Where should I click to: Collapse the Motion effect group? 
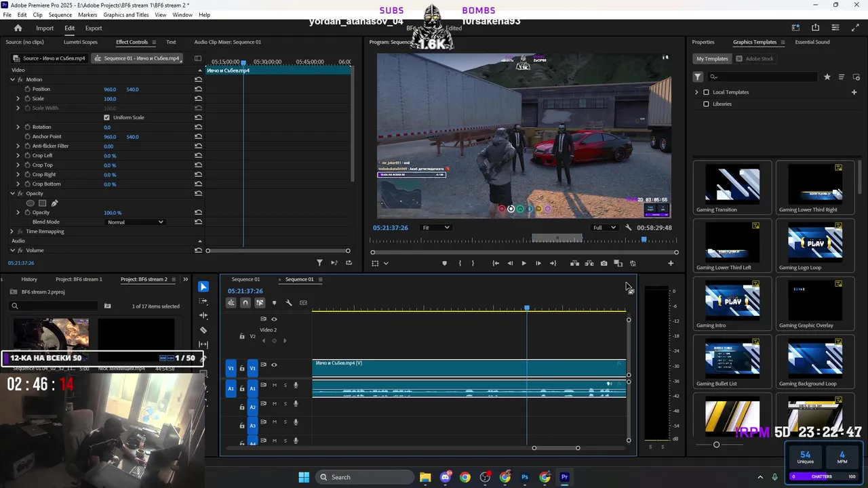[x=12, y=79]
